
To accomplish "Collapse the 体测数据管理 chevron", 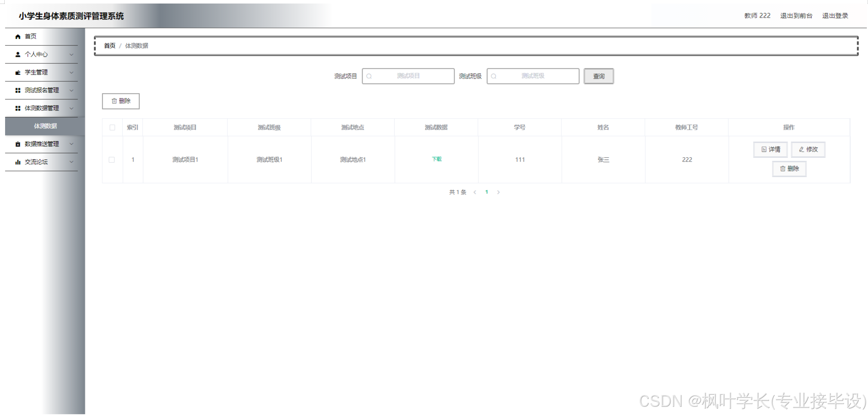I will coord(71,108).
